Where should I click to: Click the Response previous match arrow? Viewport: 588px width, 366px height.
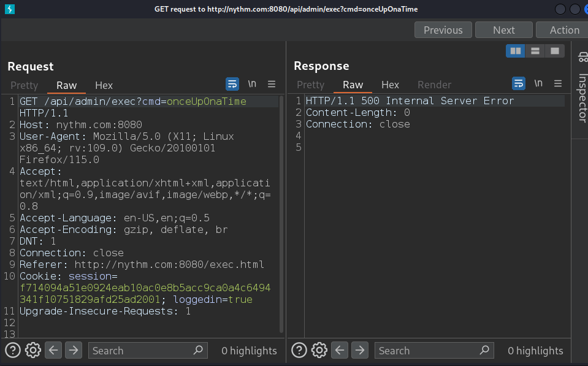340,350
